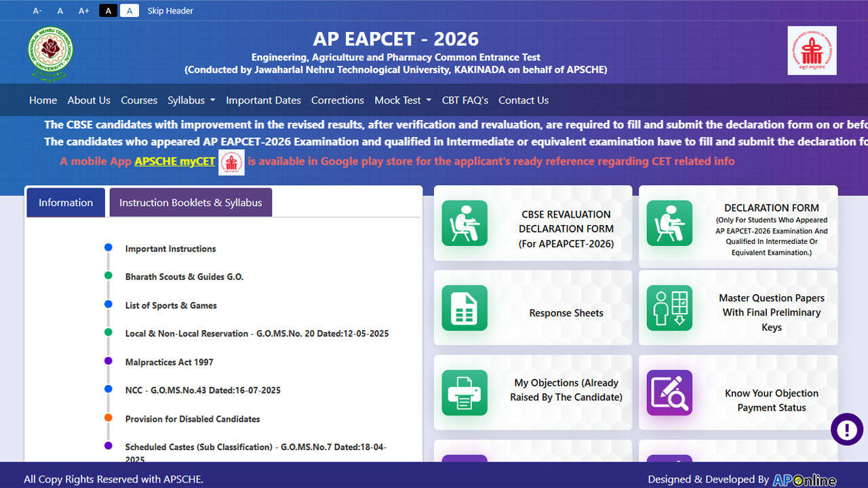
Task: Click Master Question Papers With Final Preliminary Keys text
Action: coord(772,312)
